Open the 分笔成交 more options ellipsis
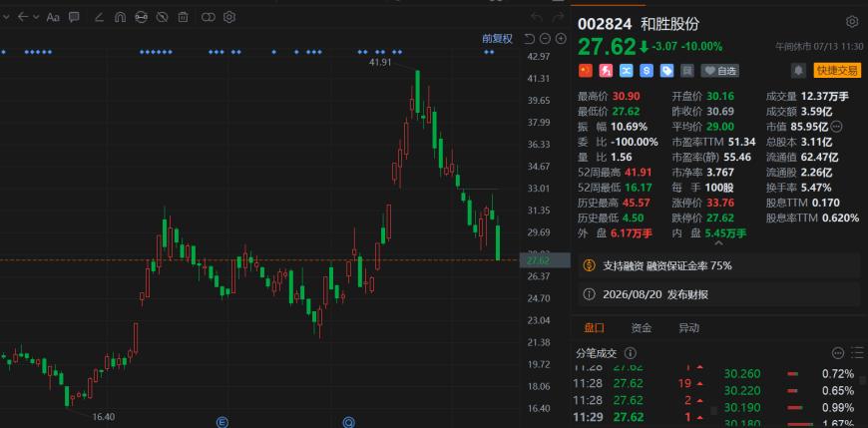Screen dimensions: 868x428 click(837, 353)
